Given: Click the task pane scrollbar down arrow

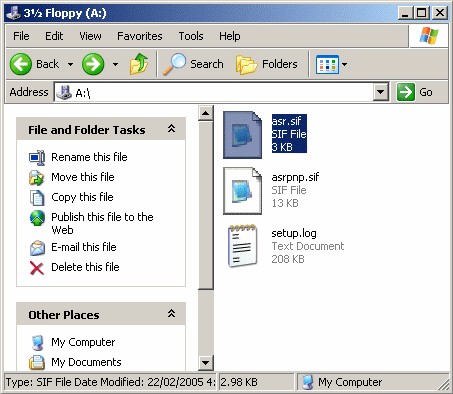Looking at the screenshot, I should (206, 363).
